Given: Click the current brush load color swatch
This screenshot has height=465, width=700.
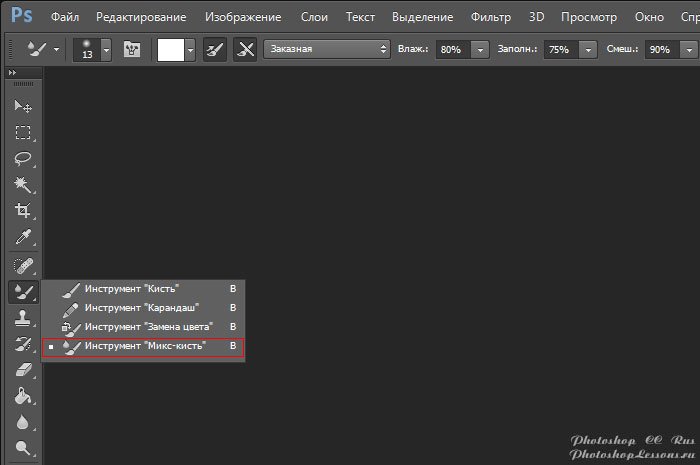Looking at the screenshot, I should pos(171,50).
